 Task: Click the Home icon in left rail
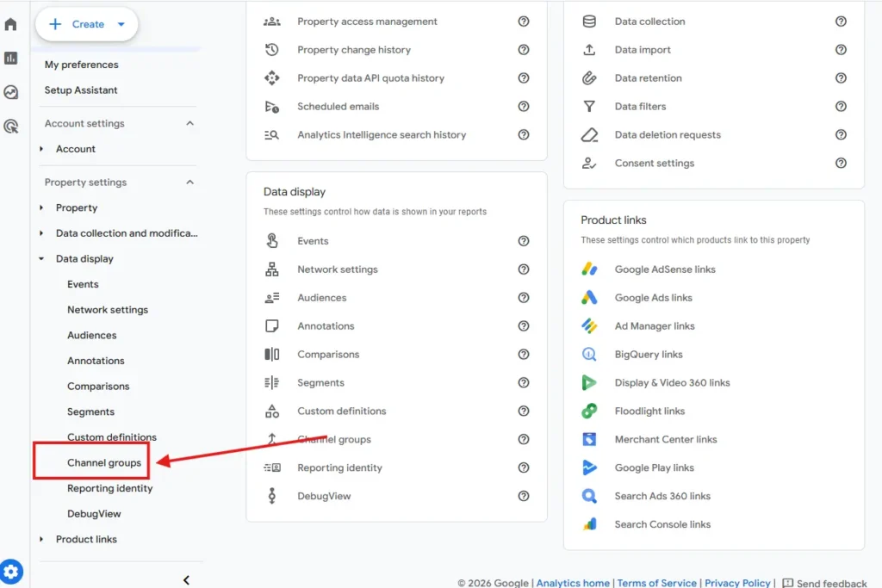[x=11, y=24]
